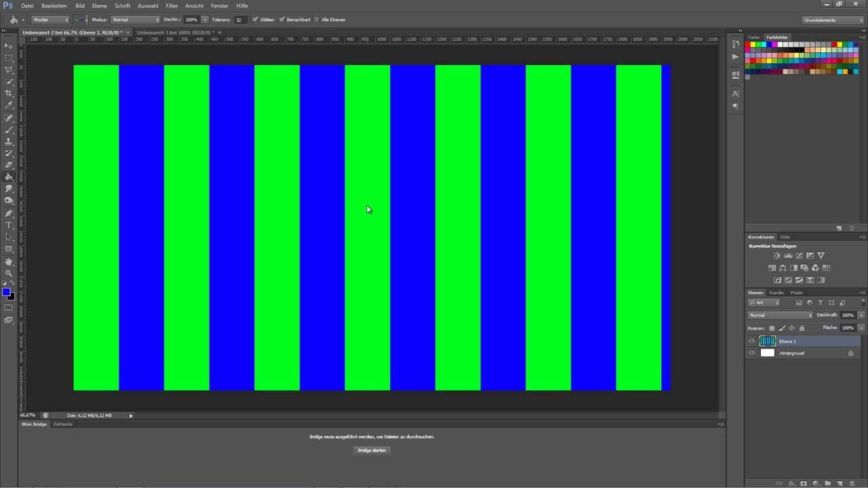868x488 pixels.
Task: Open the Filter menu
Action: [x=172, y=5]
